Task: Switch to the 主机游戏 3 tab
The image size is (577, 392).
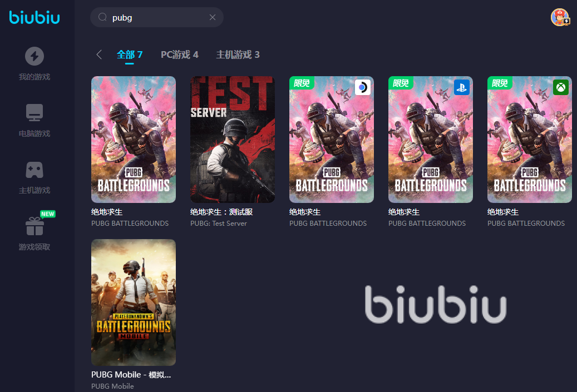Action: click(238, 55)
